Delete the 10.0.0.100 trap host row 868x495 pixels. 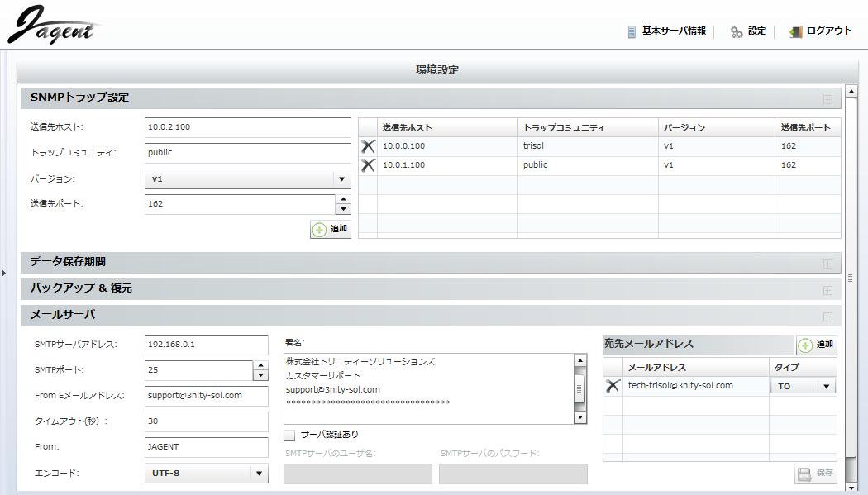click(368, 146)
